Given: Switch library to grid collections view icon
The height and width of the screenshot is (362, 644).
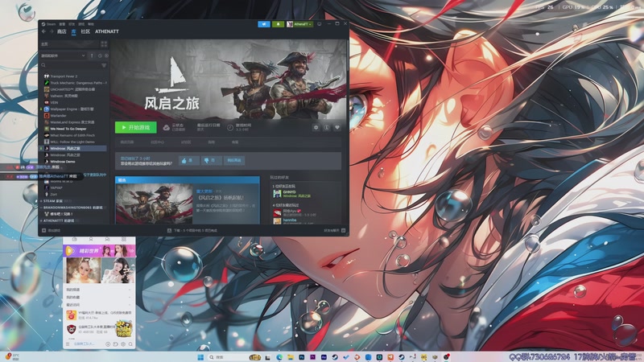Looking at the screenshot, I should 104,44.
